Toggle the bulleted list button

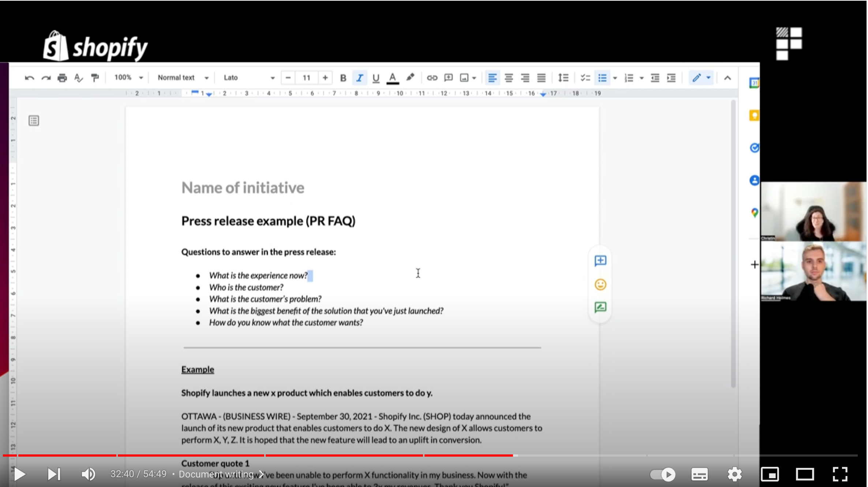602,78
